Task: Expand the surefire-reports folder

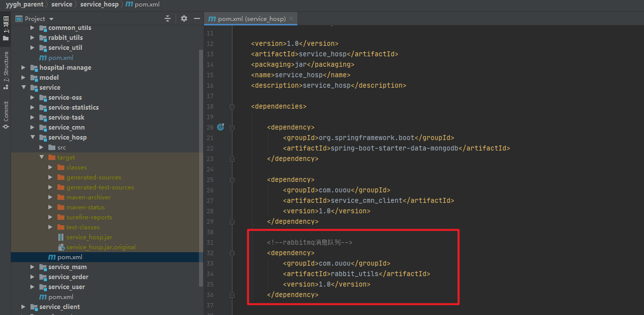Action: pyautogui.click(x=51, y=217)
